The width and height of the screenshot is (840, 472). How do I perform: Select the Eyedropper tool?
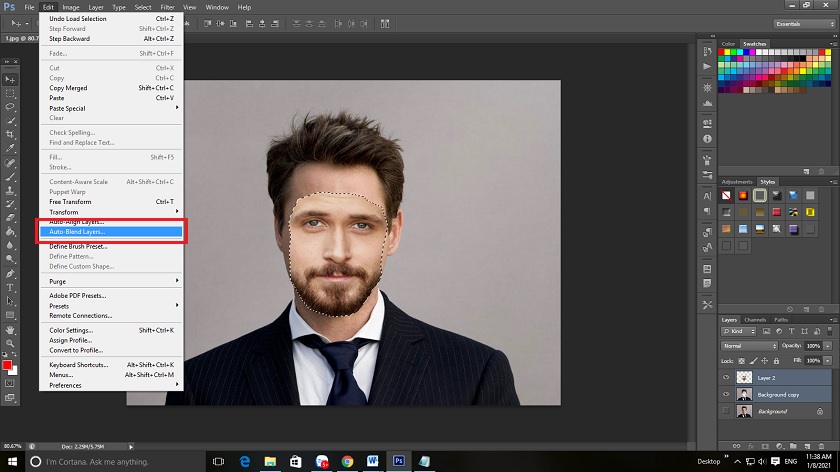(x=10, y=148)
